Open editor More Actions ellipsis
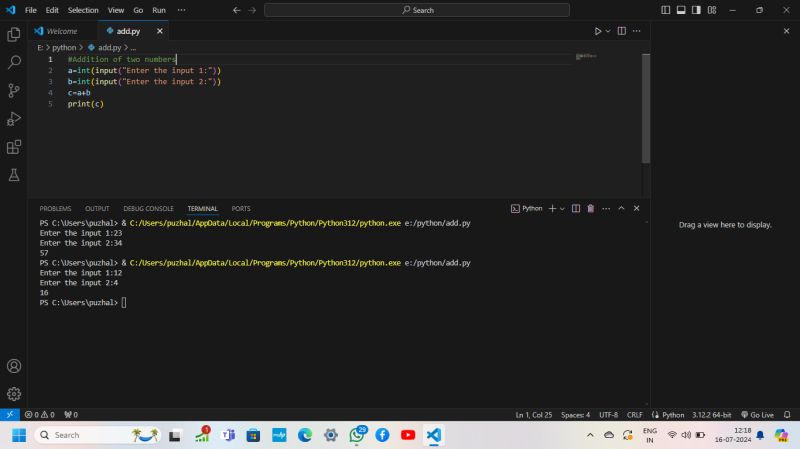The height and width of the screenshot is (449, 800). point(637,31)
